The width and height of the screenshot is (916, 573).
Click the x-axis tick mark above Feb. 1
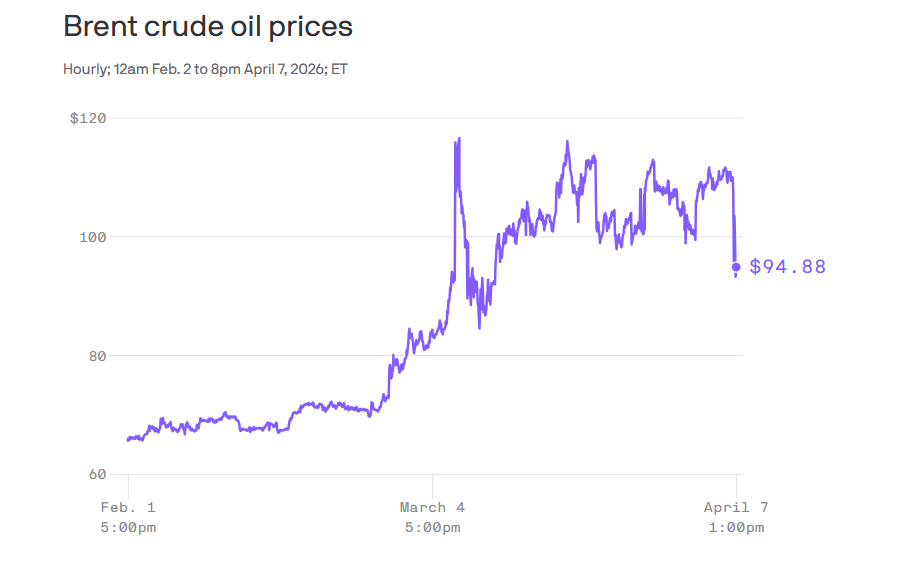128,481
